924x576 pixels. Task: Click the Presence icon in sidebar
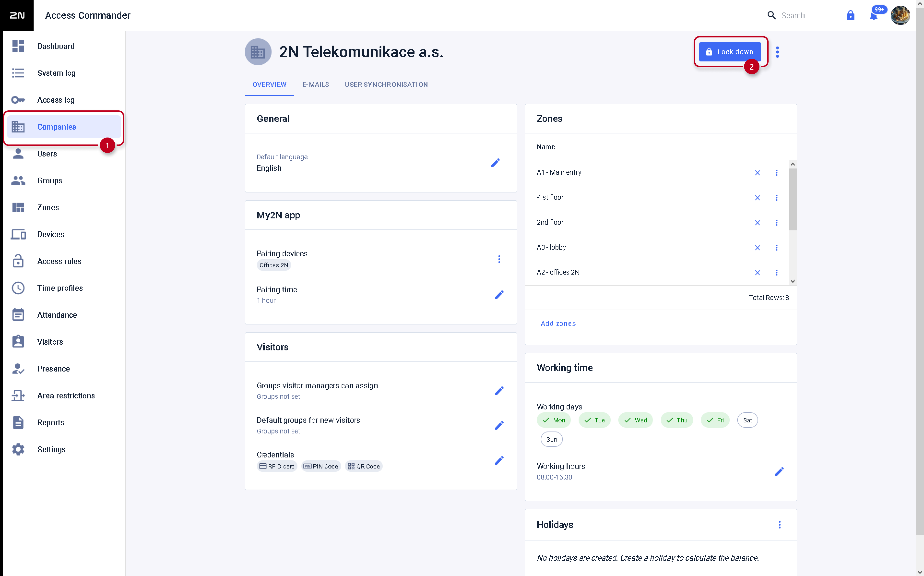pos(18,369)
